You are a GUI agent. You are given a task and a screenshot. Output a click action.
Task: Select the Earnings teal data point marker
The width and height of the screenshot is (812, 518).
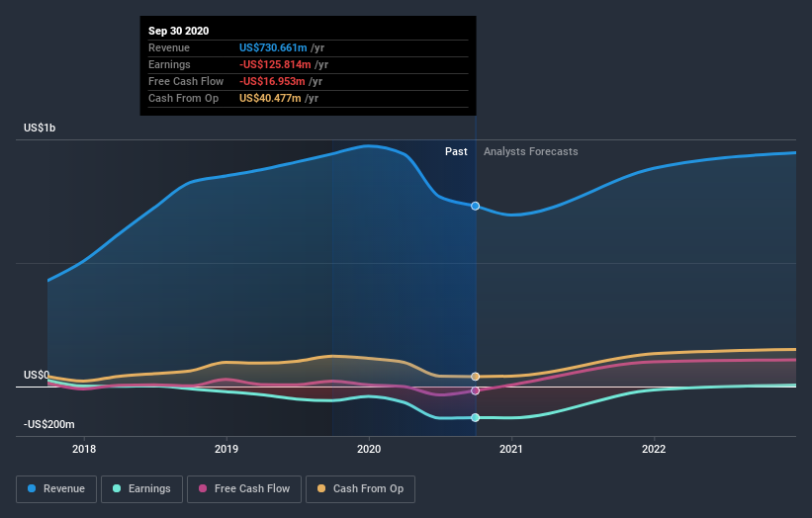(475, 417)
